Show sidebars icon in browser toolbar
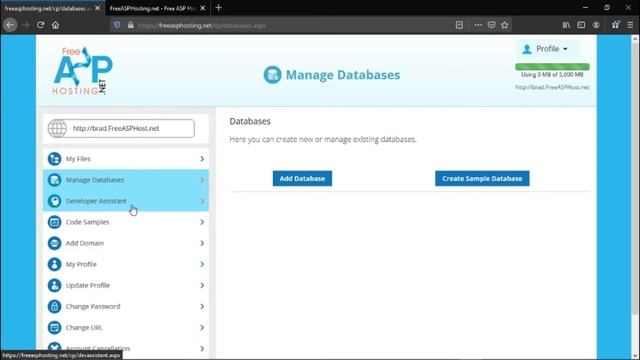Image resolution: width=640 pixels, height=360 pixels. 581,25
